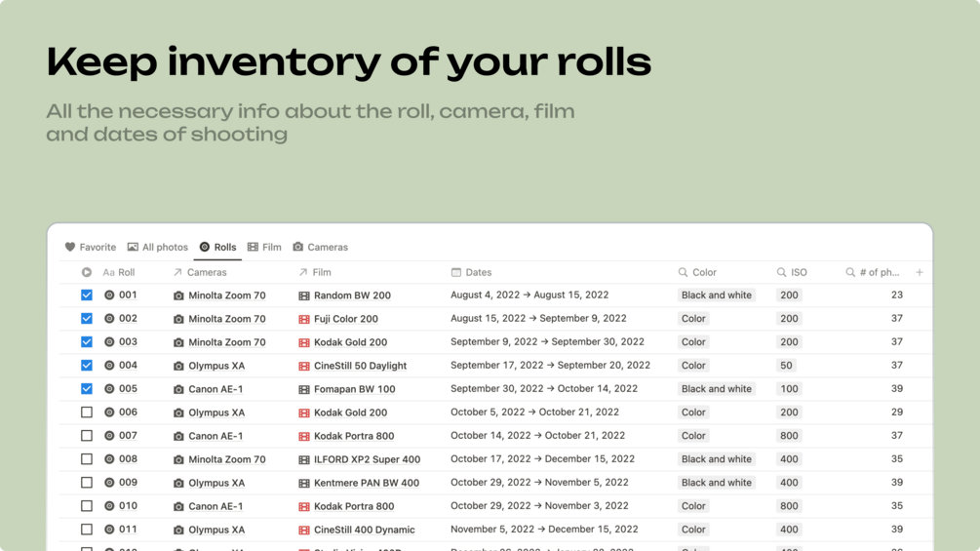
Task: Click the film strip icon on the Film tab
Action: [253, 248]
